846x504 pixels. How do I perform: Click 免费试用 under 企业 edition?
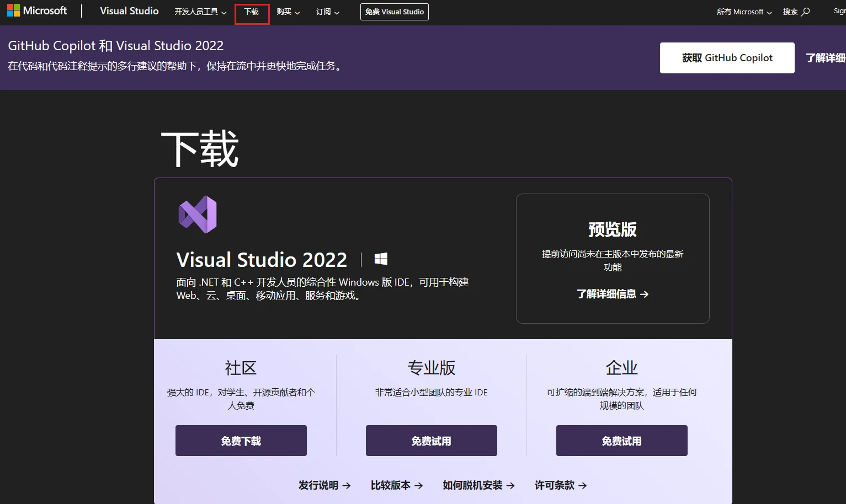coord(622,441)
